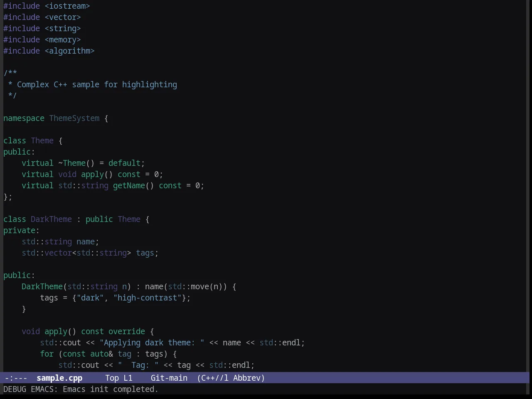Place cursor on #include <iostream> line

[x=47, y=6]
